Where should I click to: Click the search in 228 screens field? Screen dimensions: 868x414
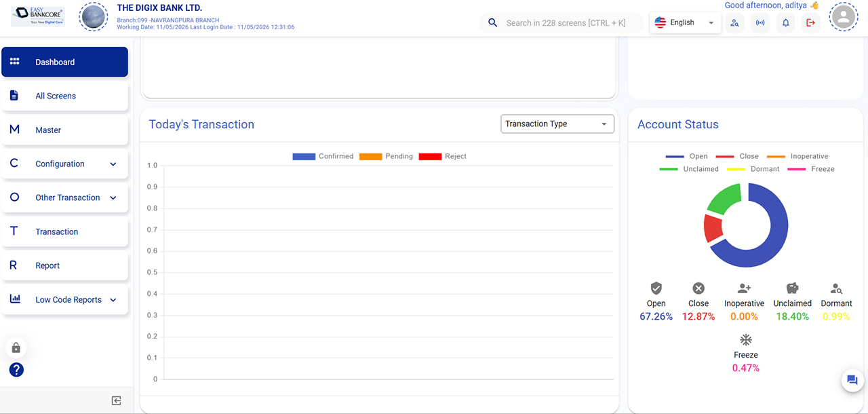point(561,22)
